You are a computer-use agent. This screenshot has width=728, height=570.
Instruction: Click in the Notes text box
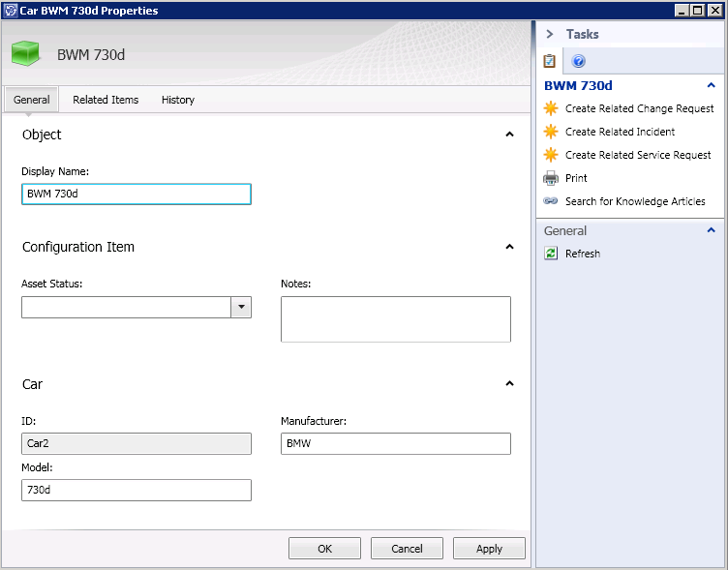tap(395, 319)
